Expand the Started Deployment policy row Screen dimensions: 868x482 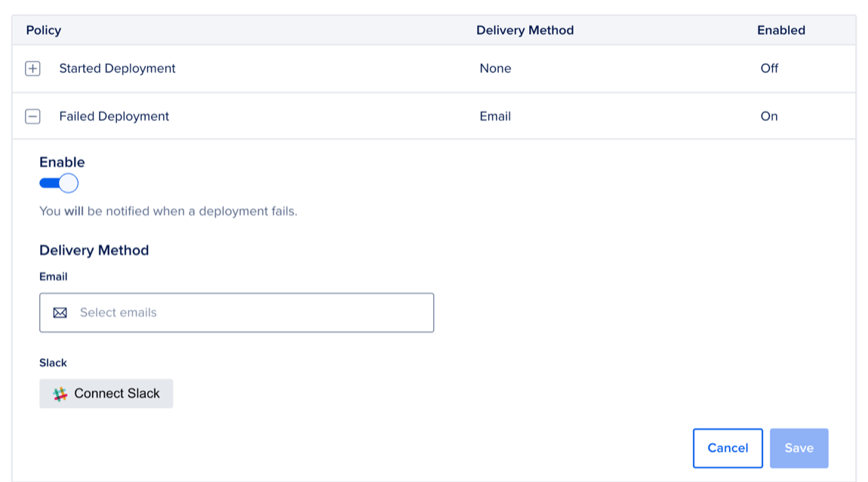[32, 69]
